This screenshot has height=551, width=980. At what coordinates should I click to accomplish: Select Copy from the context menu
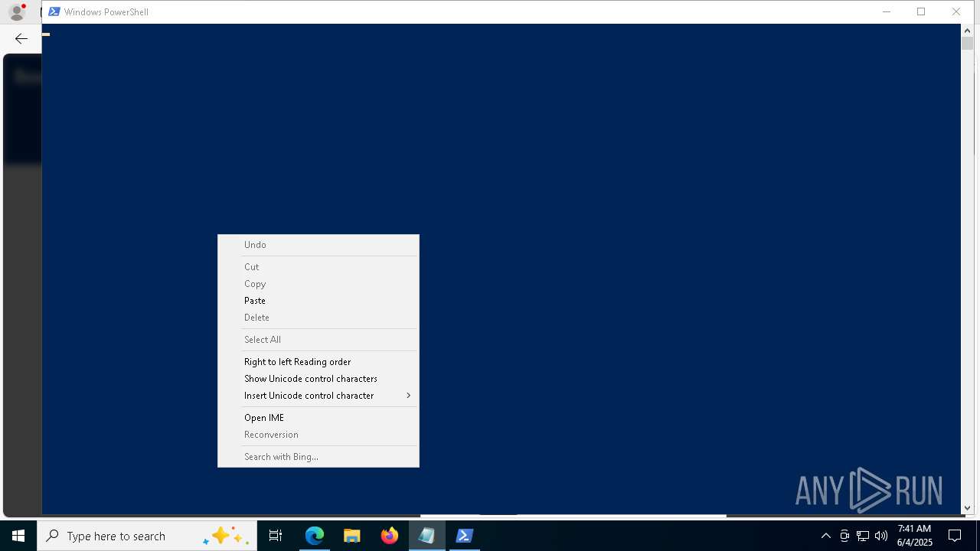(x=318, y=284)
